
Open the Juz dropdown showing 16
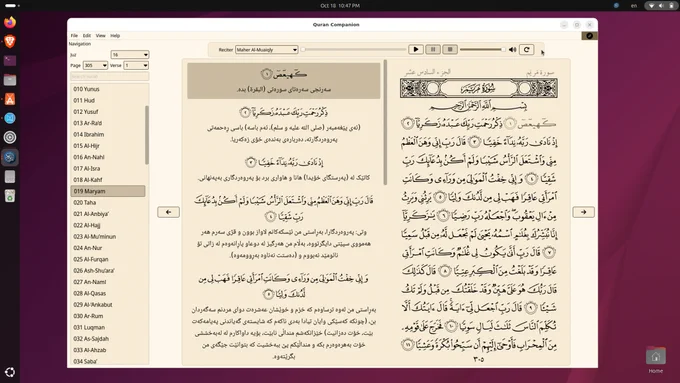tap(130, 55)
